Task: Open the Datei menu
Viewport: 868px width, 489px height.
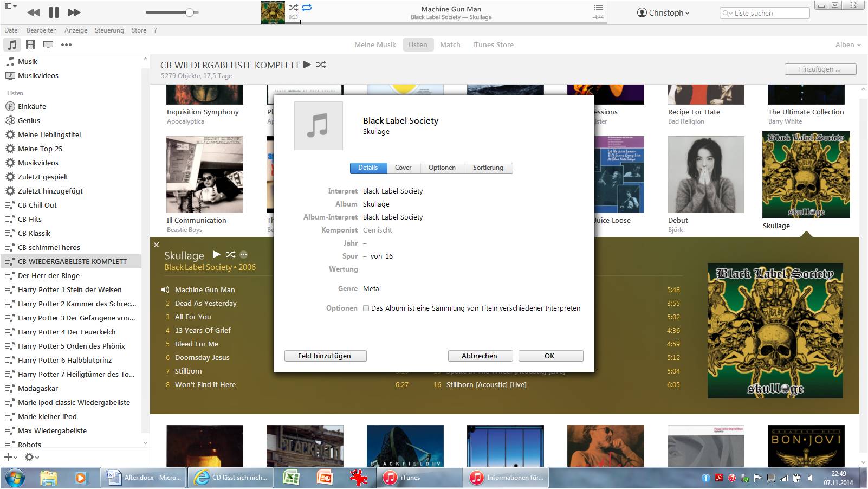Action: click(x=11, y=30)
